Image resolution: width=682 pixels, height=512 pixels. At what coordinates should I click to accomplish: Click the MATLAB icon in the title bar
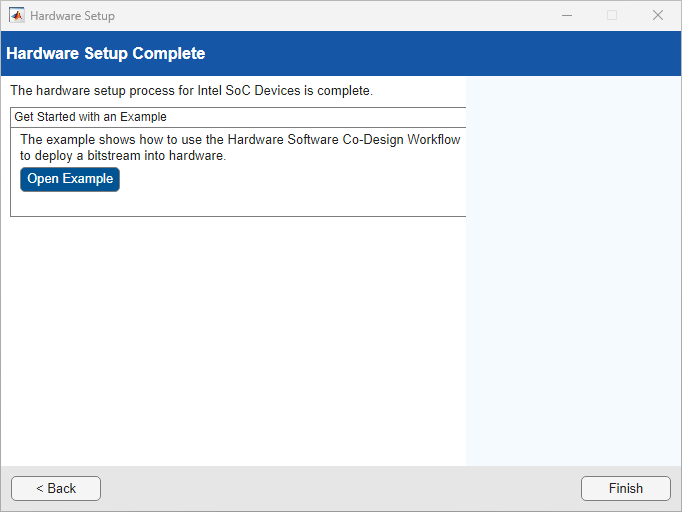pos(16,15)
